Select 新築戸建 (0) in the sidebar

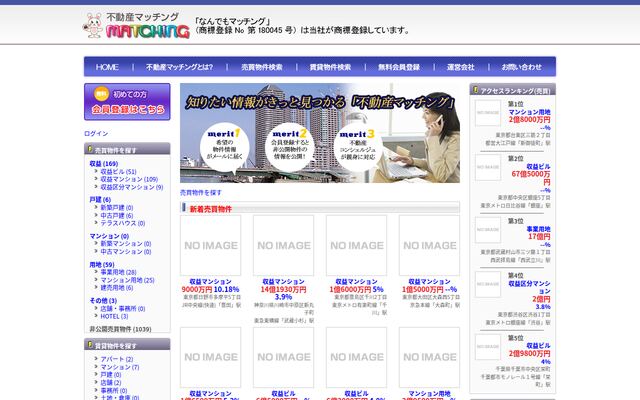pos(117,207)
